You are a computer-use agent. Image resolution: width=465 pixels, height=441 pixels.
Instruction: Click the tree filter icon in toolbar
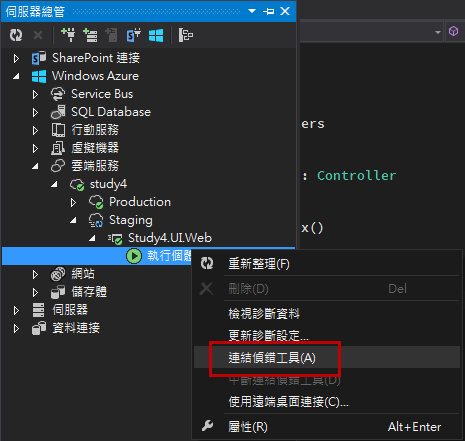click(186, 35)
